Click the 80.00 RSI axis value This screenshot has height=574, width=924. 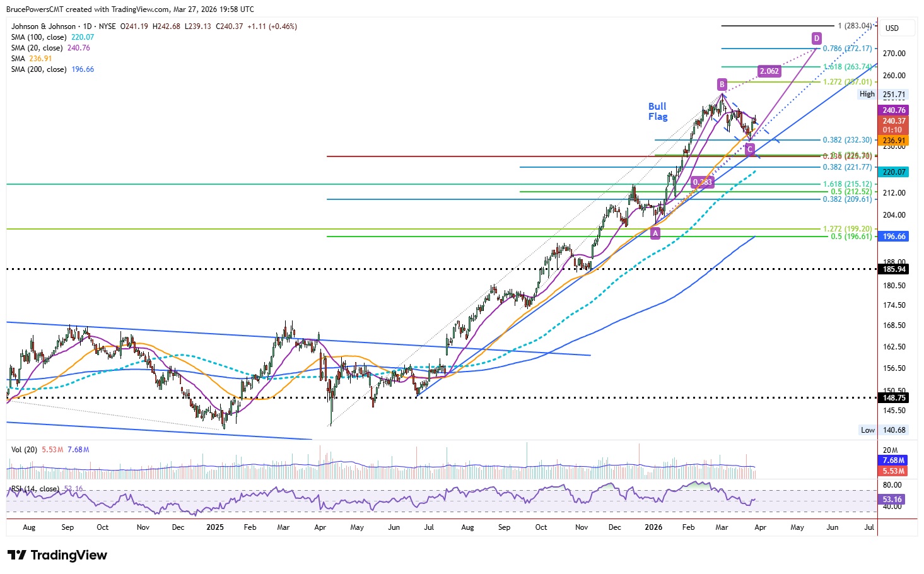click(x=892, y=485)
